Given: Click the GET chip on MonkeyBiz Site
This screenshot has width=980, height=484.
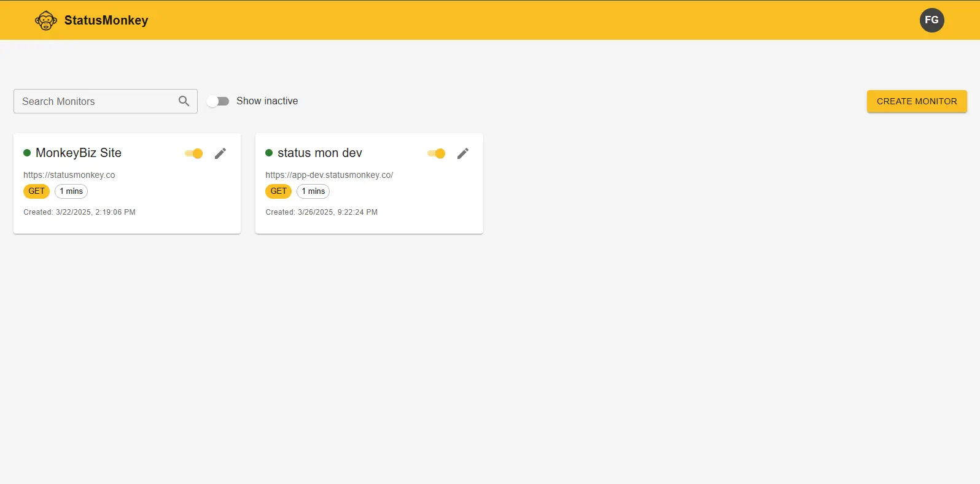Looking at the screenshot, I should point(36,191).
